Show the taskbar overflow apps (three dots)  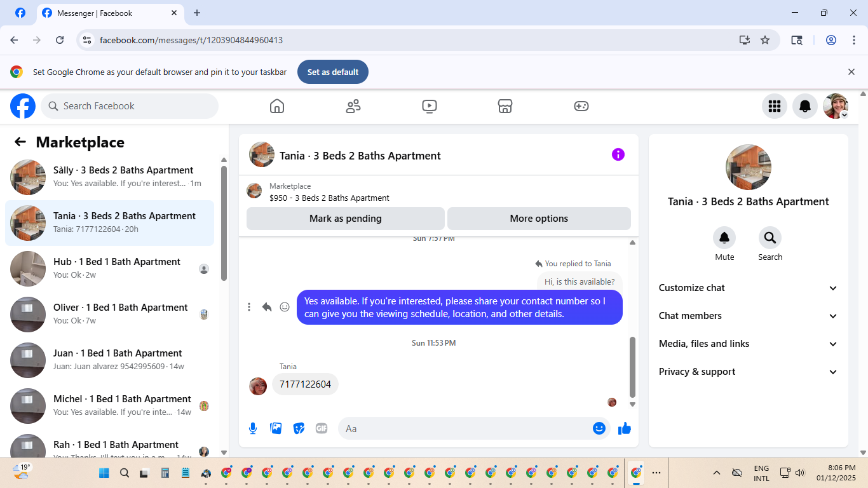point(656,473)
